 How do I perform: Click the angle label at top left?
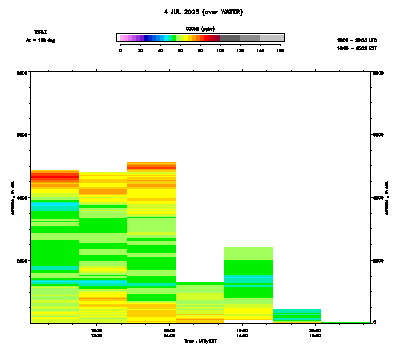point(40,40)
